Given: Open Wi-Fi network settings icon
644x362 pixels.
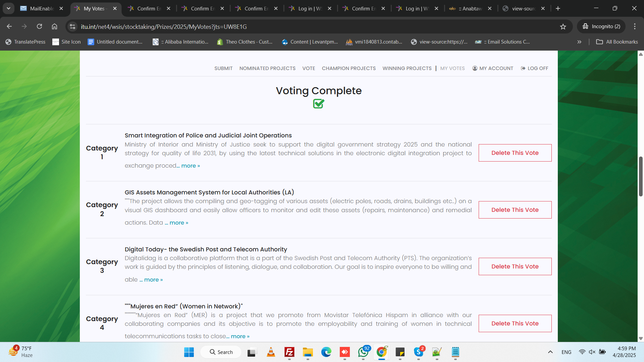Looking at the screenshot, I should (582, 352).
